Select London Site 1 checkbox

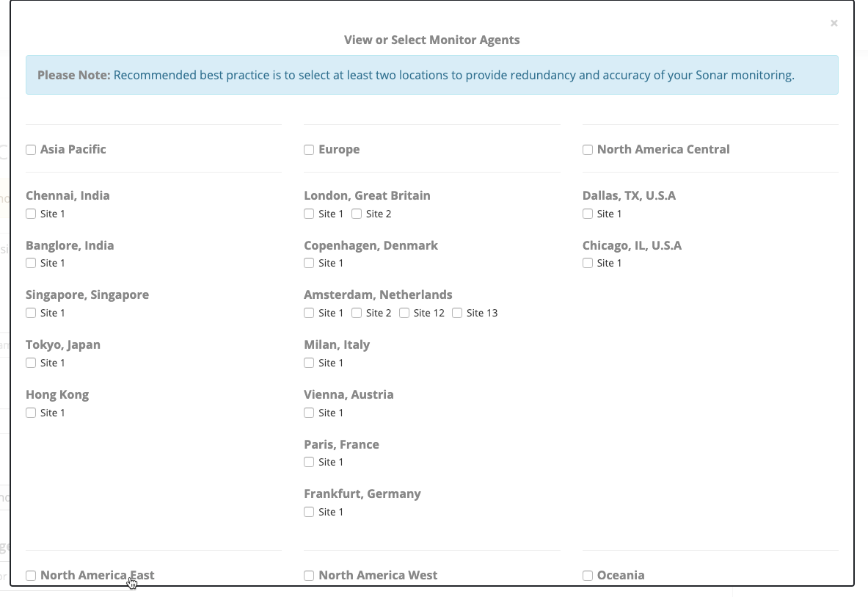[309, 214]
